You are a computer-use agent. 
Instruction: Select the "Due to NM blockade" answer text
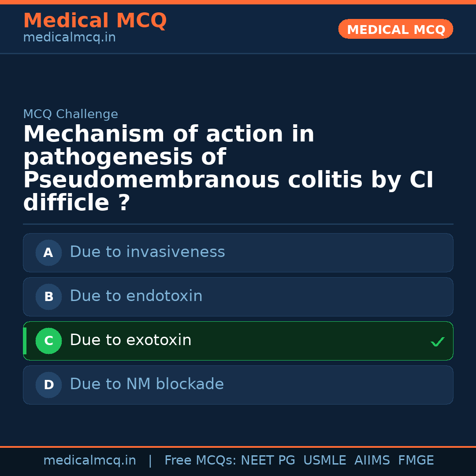tap(147, 384)
